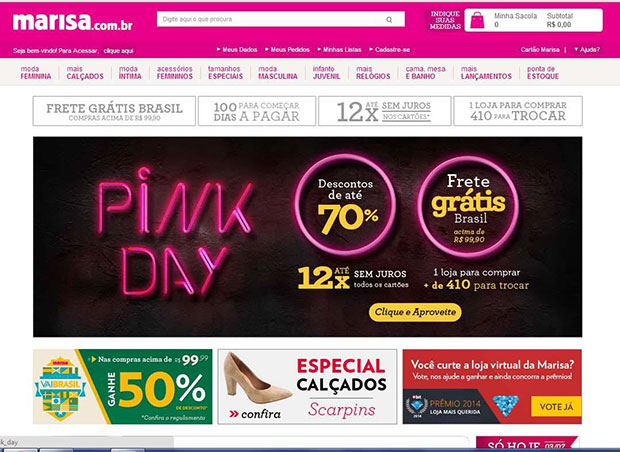Click the Prêmio 2014 laurel badge
This screenshot has width=620, height=452.
(417, 406)
